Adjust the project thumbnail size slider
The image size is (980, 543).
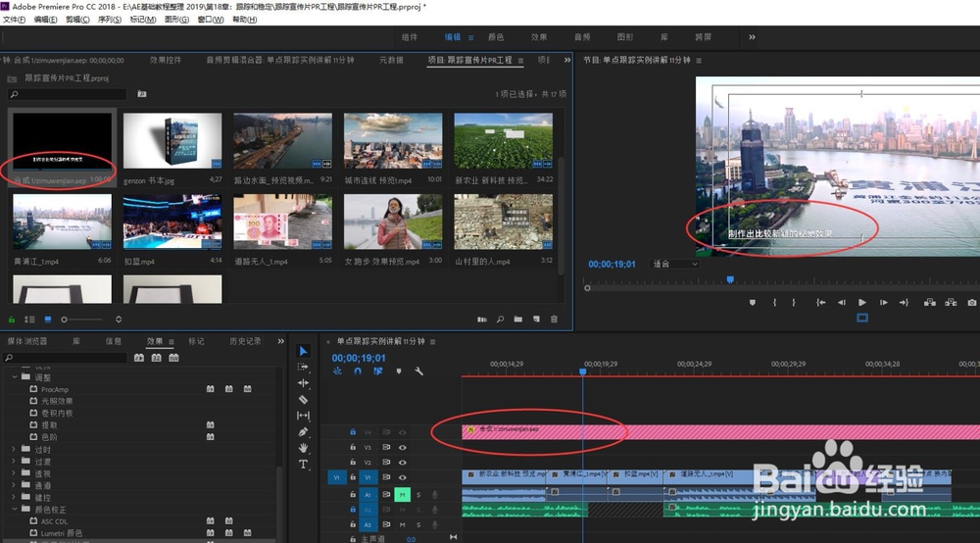(x=66, y=320)
